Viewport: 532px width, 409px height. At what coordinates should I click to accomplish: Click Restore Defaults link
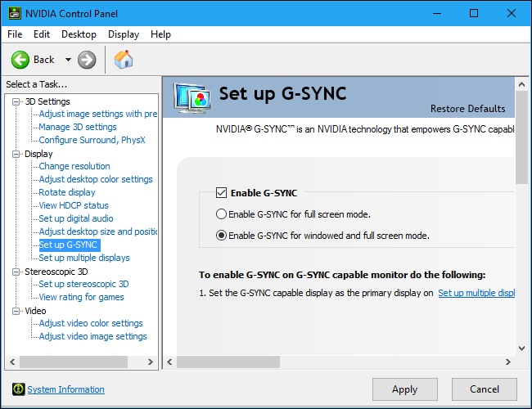click(x=467, y=109)
